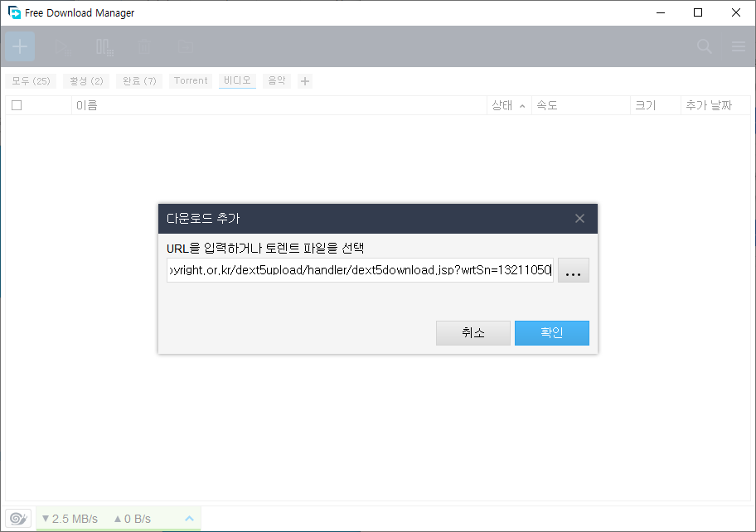Tick the select-all checkbox in list header
The width and height of the screenshot is (756, 532).
pos(17,105)
